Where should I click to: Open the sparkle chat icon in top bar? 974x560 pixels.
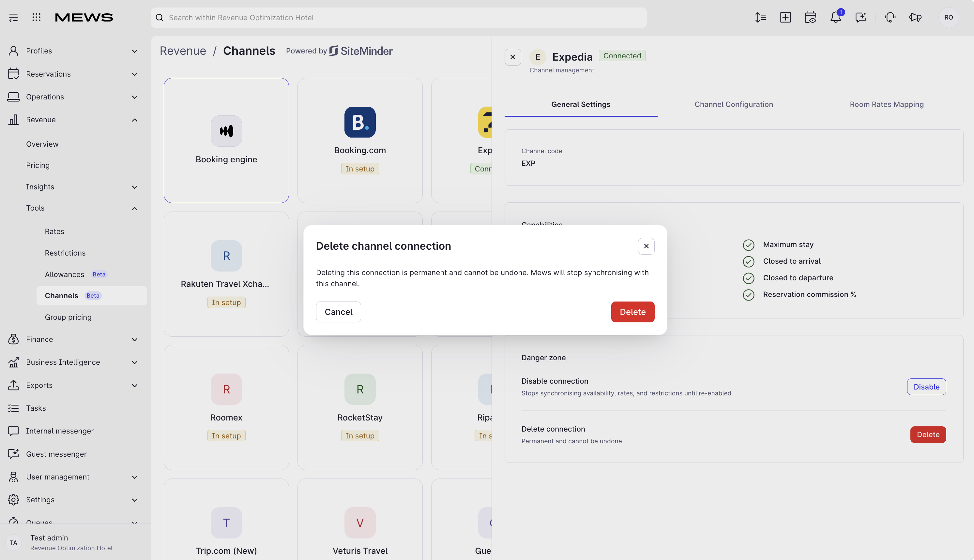860,17
